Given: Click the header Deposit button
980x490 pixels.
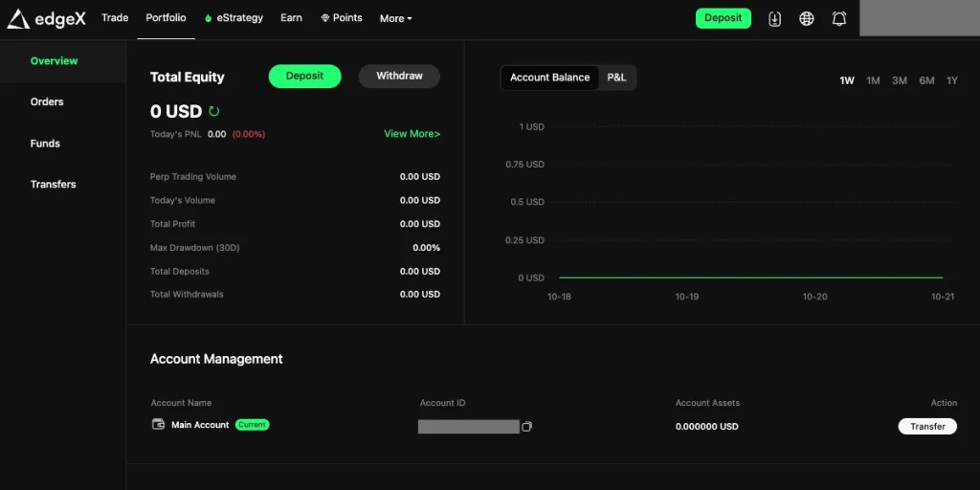Looking at the screenshot, I should pyautogui.click(x=724, y=18).
